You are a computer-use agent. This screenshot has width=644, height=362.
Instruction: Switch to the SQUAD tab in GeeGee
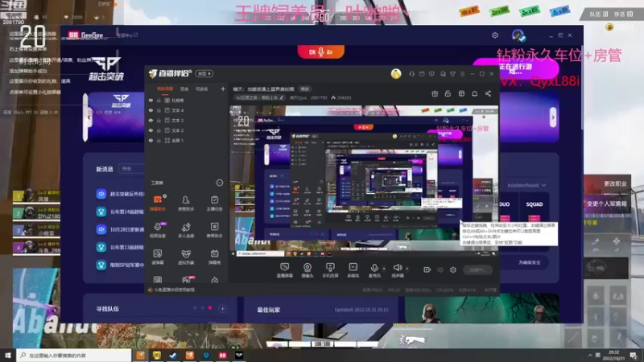click(534, 204)
